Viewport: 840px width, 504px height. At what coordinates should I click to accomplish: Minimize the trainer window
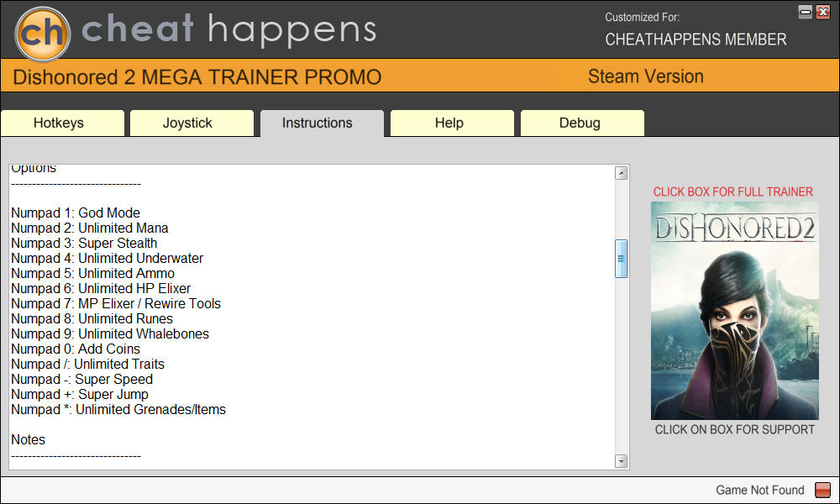[806, 12]
